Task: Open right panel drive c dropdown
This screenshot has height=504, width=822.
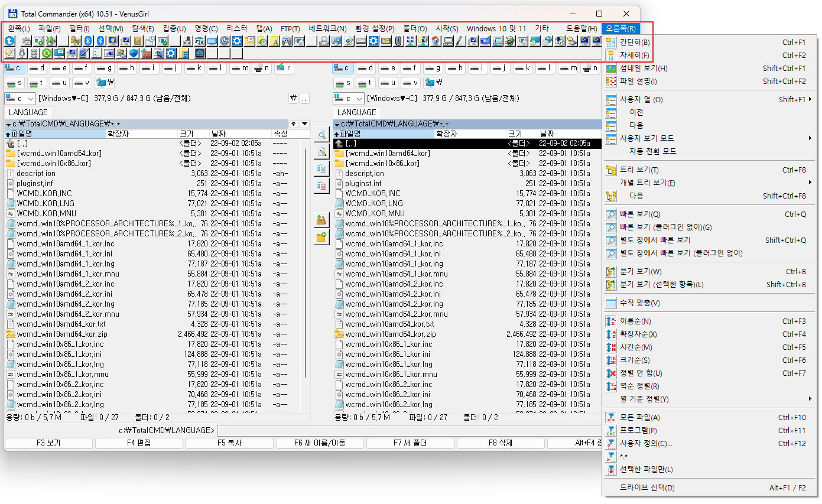Action: pyautogui.click(x=349, y=99)
